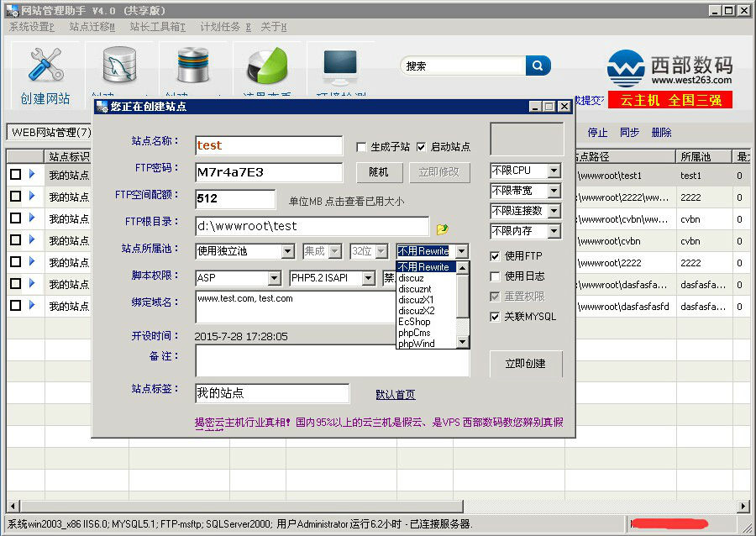The width and height of the screenshot is (756, 536).
Task: Uncheck the 关联MYSQL checkbox
Action: [x=495, y=317]
